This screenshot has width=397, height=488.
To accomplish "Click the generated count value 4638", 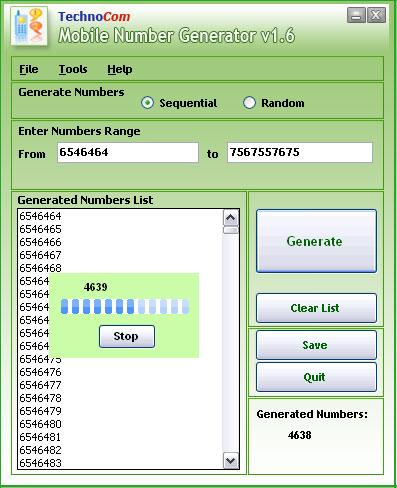I will click(300, 435).
